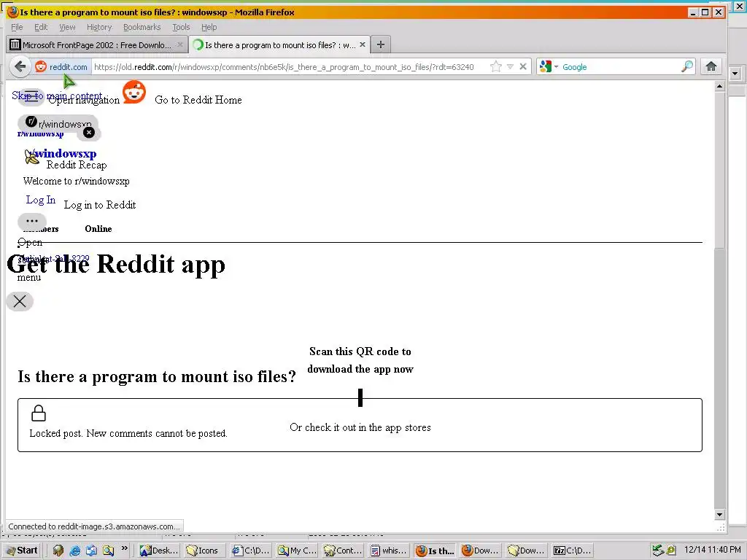Launch Internet Explorer from quick launch
The width and height of the screenshot is (747, 560).
75,551
